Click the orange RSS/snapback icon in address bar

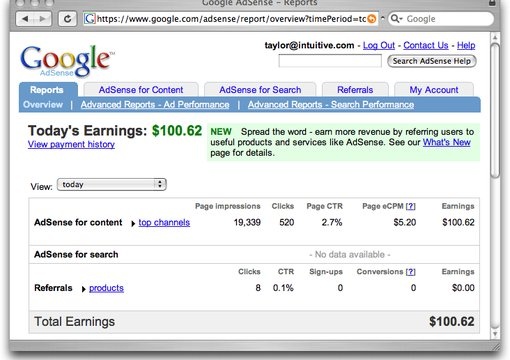point(372,19)
